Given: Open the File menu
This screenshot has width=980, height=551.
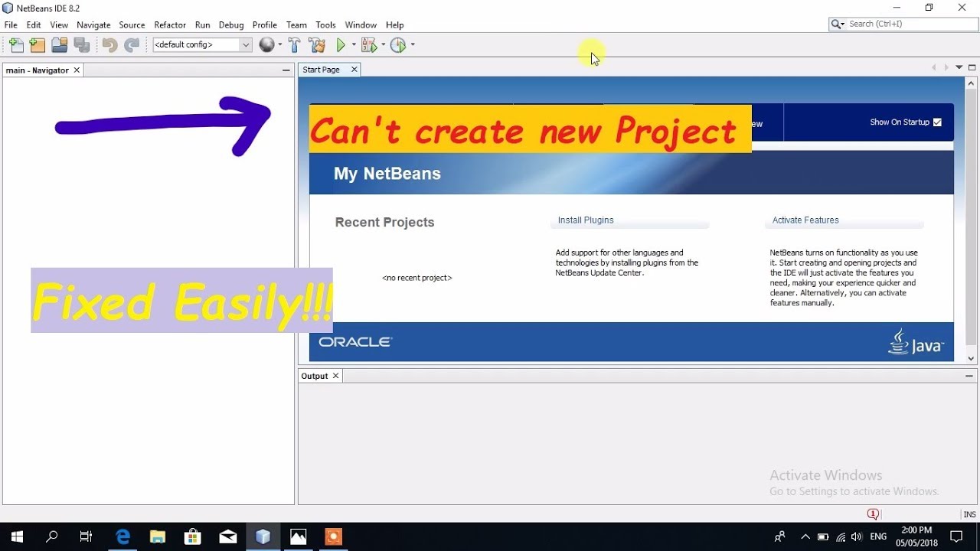Looking at the screenshot, I should [x=11, y=25].
